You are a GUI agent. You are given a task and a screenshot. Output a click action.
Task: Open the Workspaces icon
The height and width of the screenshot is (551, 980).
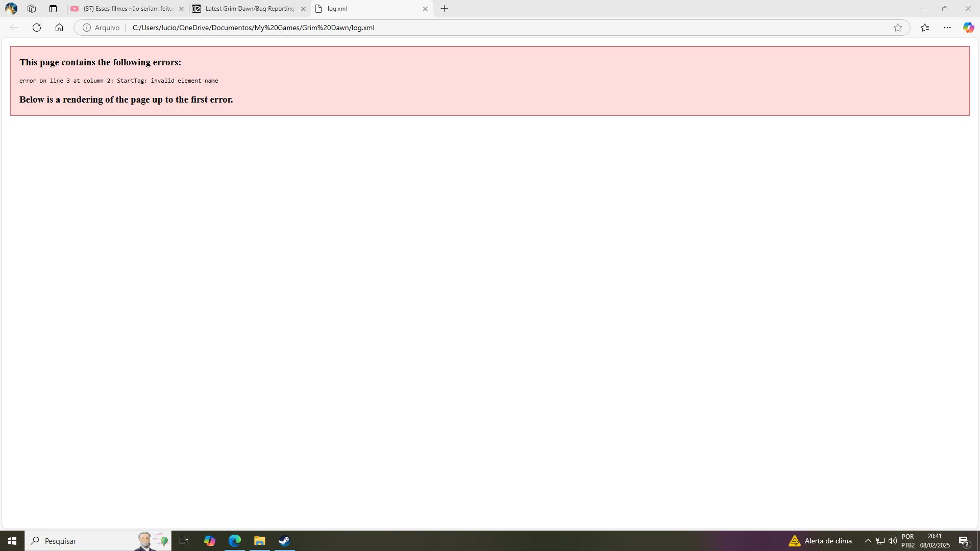click(32, 9)
